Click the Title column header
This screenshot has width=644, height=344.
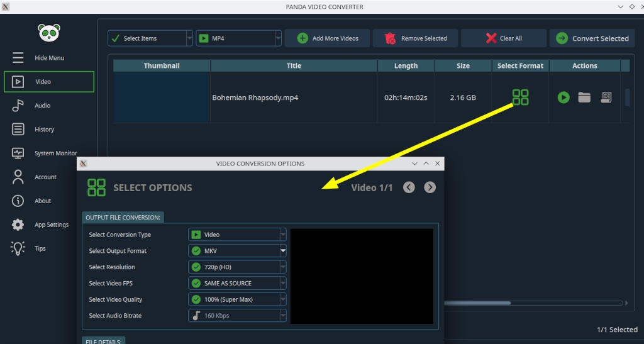tap(294, 65)
